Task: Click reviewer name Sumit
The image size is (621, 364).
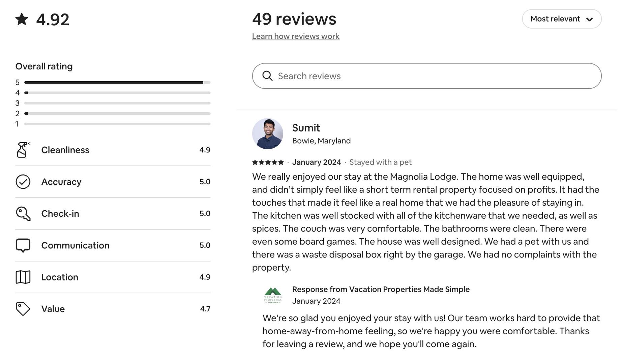Action: 306,128
